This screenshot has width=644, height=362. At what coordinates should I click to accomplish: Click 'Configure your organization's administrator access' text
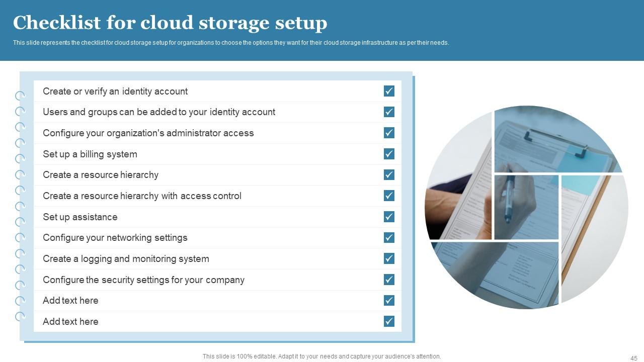[x=149, y=133]
